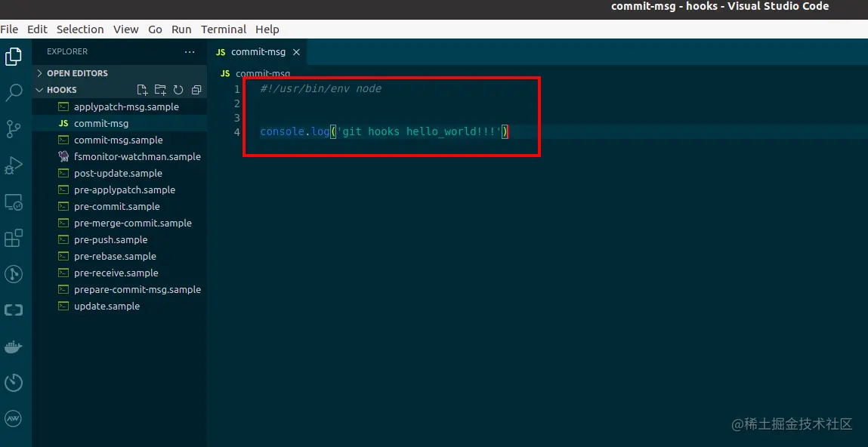
Task: Open the File menu
Action: click(x=9, y=29)
